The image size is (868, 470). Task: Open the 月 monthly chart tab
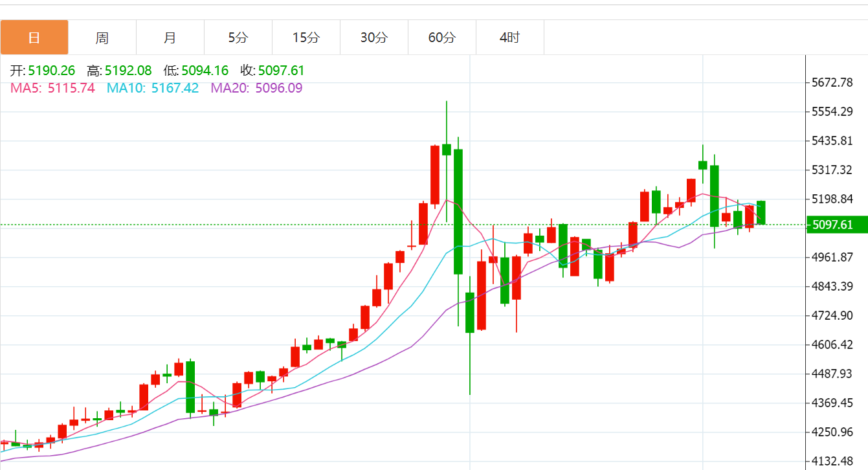click(x=170, y=38)
